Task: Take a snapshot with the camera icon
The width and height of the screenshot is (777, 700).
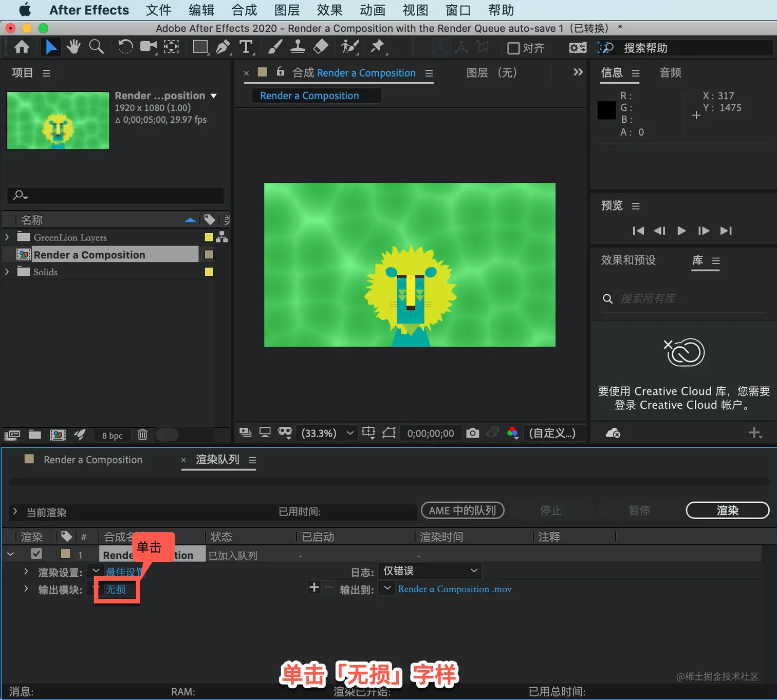Action: coord(473,433)
